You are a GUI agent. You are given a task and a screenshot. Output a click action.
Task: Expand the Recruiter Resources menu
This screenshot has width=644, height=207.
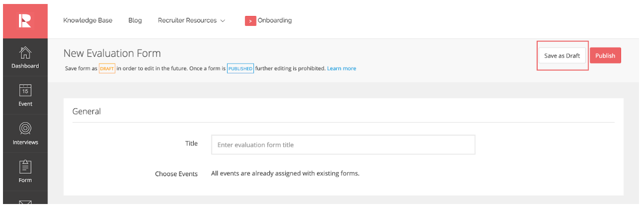[x=187, y=20]
